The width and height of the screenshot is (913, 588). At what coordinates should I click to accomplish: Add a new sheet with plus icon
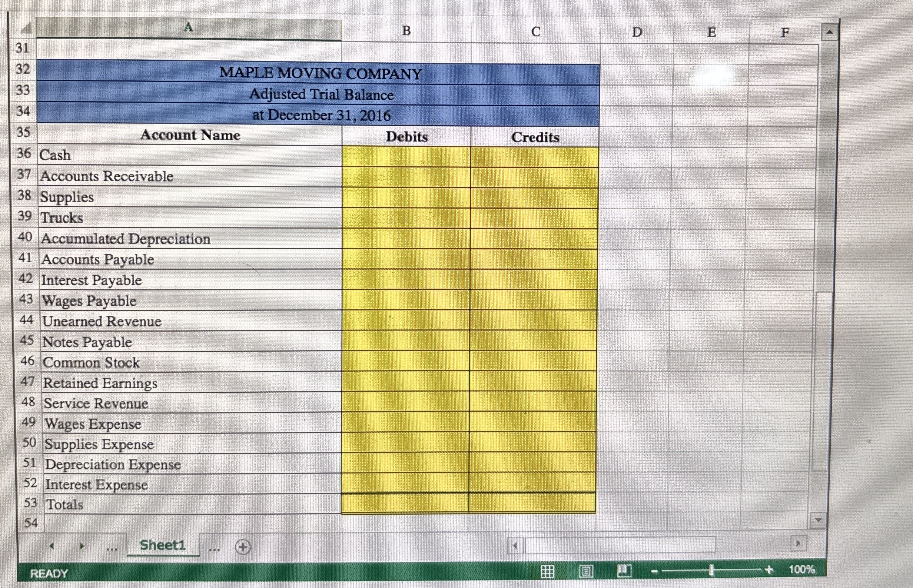pos(243,547)
